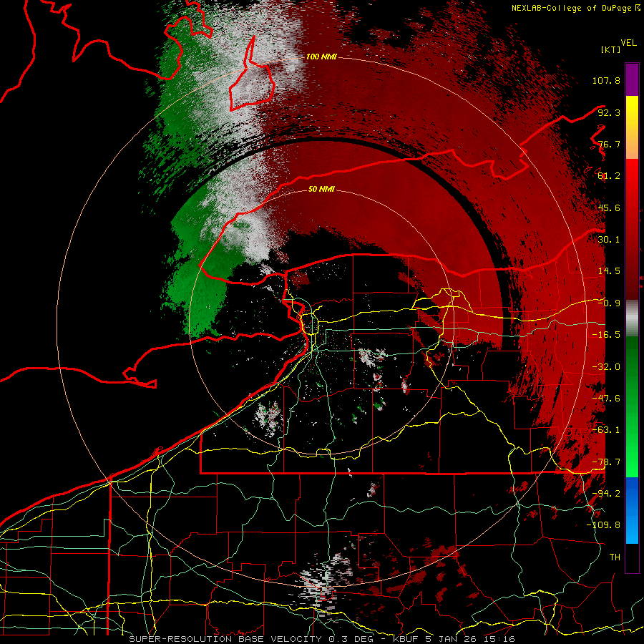Select the -0.9 scale value
Image resolution: width=644 pixels, height=644 pixels.
tap(609, 303)
